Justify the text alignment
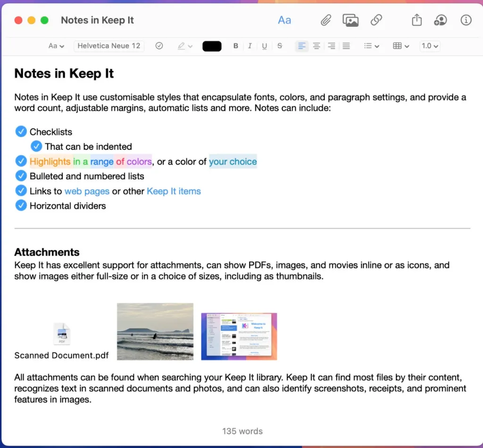This screenshot has height=448, width=483. [x=346, y=46]
